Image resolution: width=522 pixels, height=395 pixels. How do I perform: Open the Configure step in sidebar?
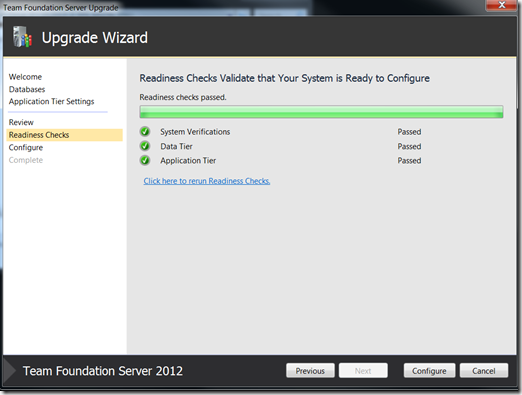[26, 147]
